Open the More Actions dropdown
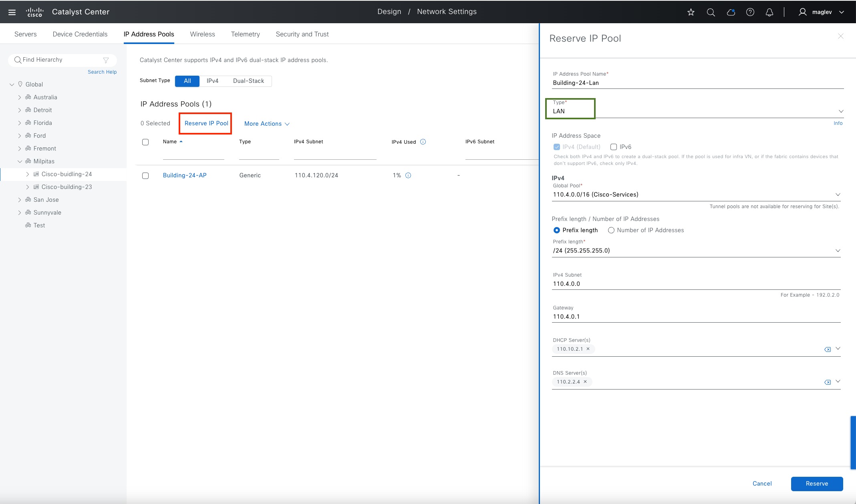The height and width of the screenshot is (504, 856). point(267,124)
